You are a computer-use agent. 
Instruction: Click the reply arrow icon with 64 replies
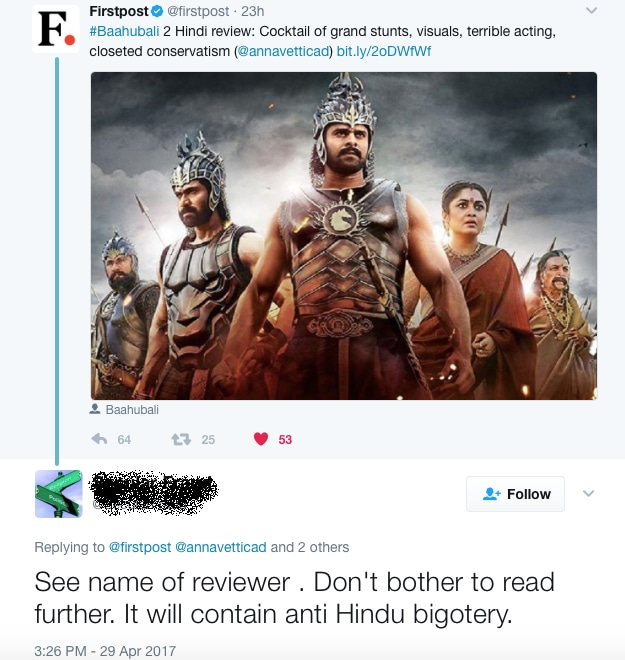coord(99,439)
